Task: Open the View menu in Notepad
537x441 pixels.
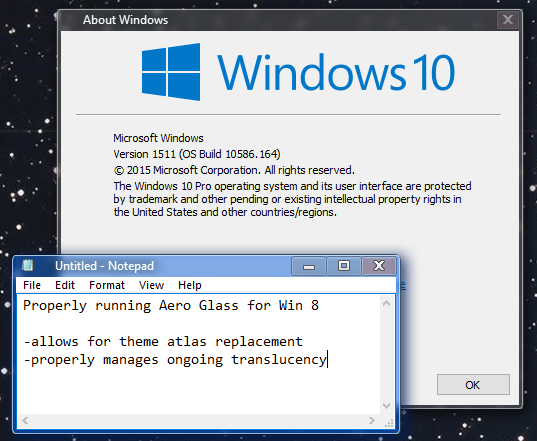Action: (151, 285)
